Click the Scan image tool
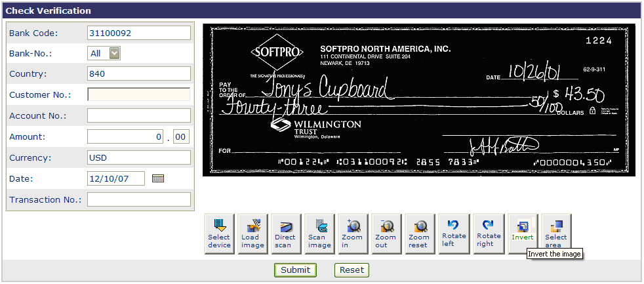The height and width of the screenshot is (284, 644). point(319,233)
